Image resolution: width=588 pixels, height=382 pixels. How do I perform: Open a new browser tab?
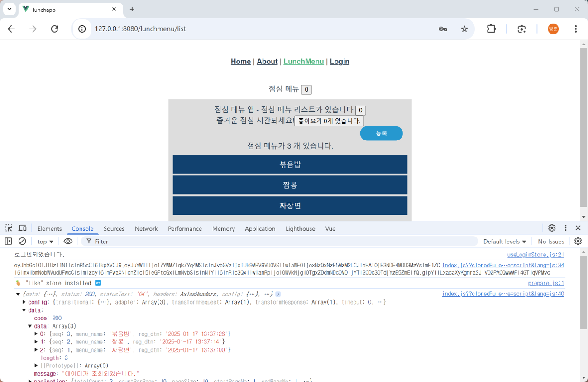(x=132, y=9)
